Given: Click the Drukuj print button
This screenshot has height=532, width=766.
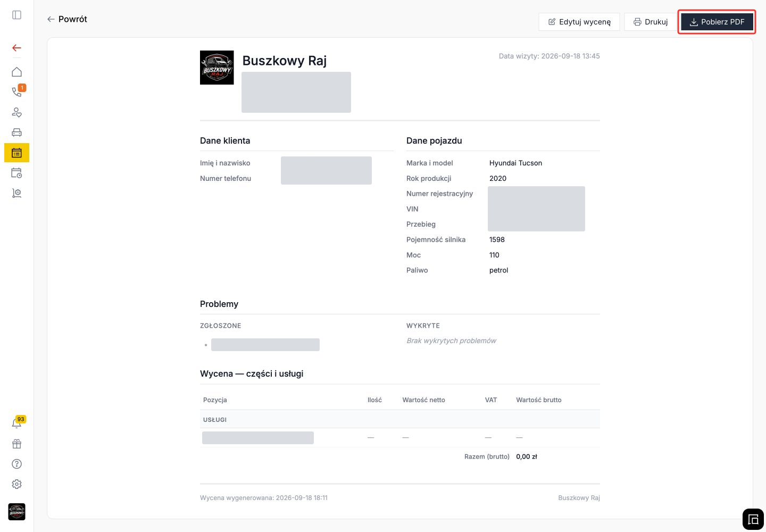Looking at the screenshot, I should (650, 22).
